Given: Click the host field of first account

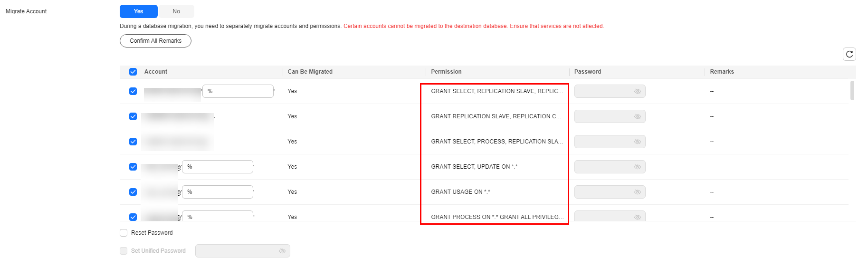Looking at the screenshot, I should click(x=238, y=91).
